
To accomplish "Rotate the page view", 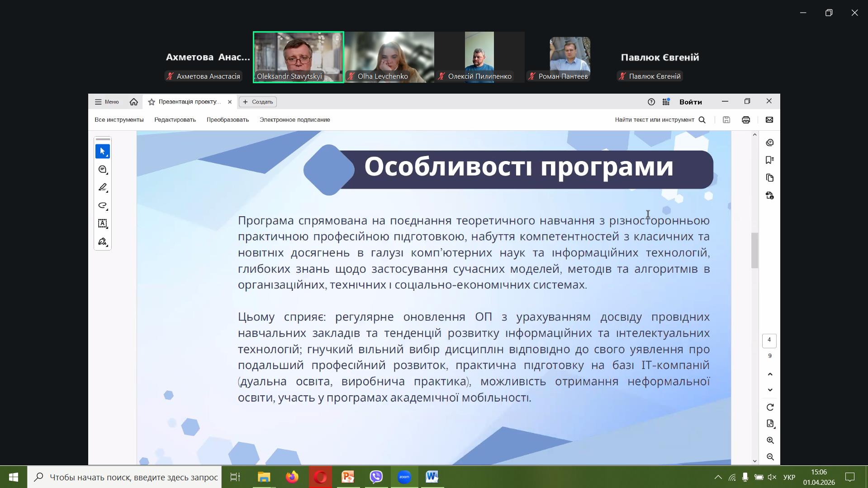I will [x=770, y=407].
